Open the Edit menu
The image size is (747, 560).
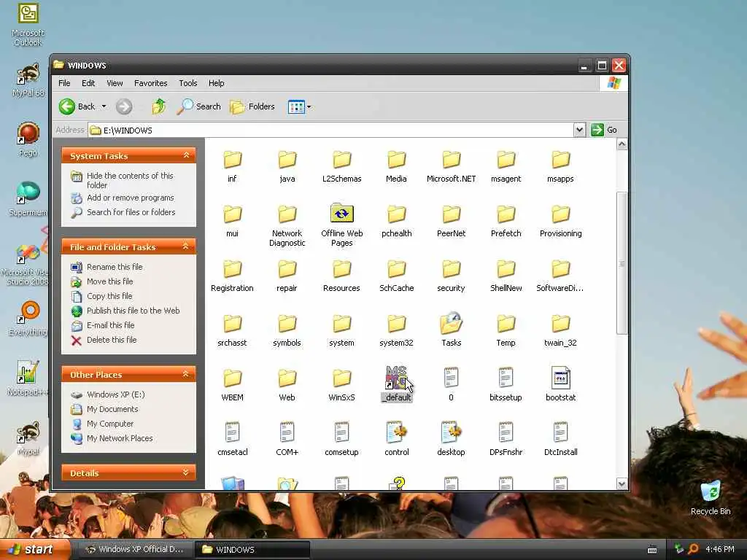(x=88, y=83)
